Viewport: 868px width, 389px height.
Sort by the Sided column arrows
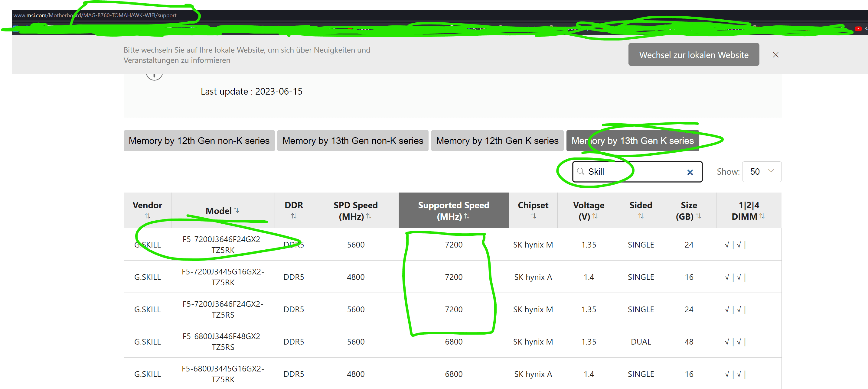(641, 216)
